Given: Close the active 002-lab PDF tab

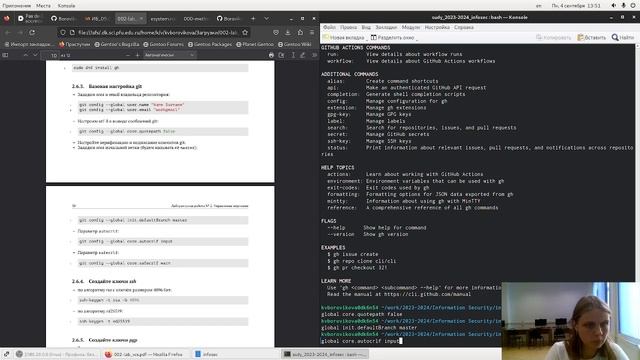Looking at the screenshot, I should (x=141, y=19).
